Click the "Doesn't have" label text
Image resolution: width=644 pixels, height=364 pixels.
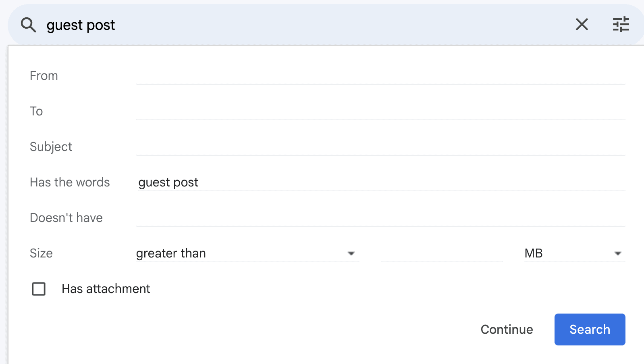(66, 218)
